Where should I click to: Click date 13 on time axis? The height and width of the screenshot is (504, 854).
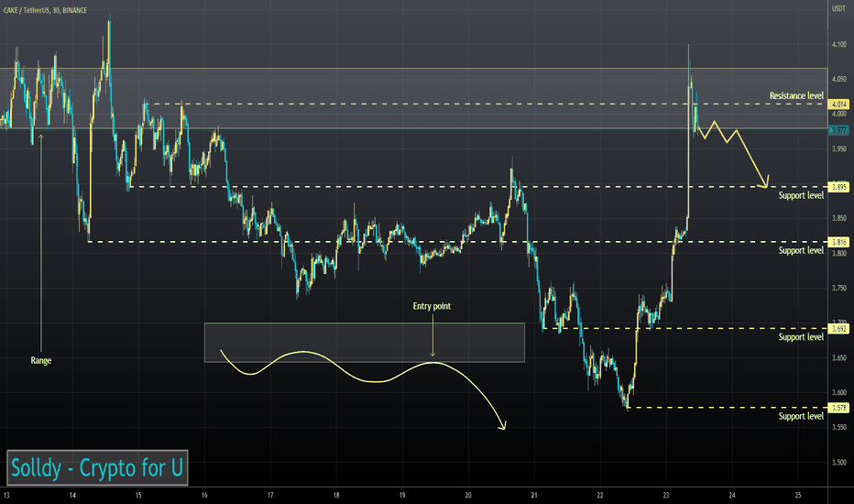tap(6, 495)
